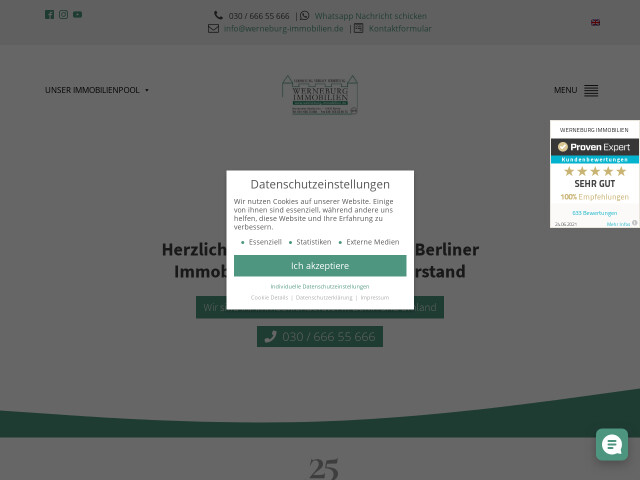Open the Facebook page icon

point(50,15)
